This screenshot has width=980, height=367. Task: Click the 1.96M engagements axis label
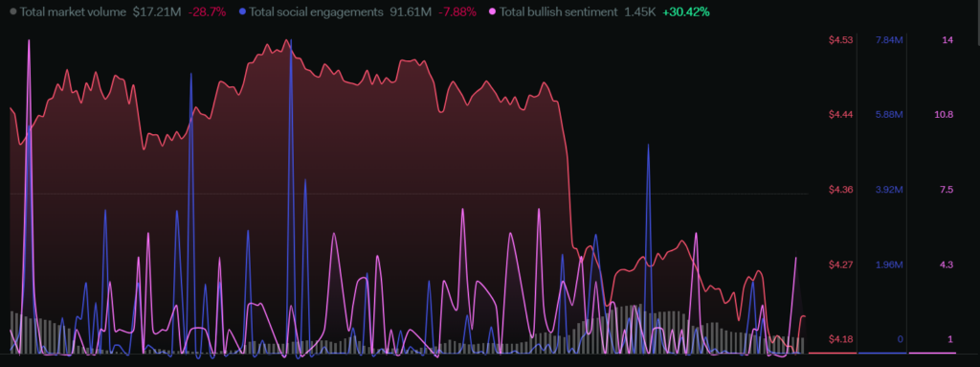coord(889,264)
